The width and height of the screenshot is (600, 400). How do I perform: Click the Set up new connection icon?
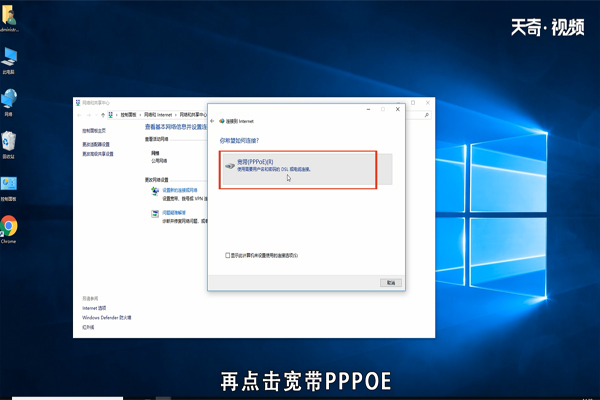pyautogui.click(x=155, y=191)
